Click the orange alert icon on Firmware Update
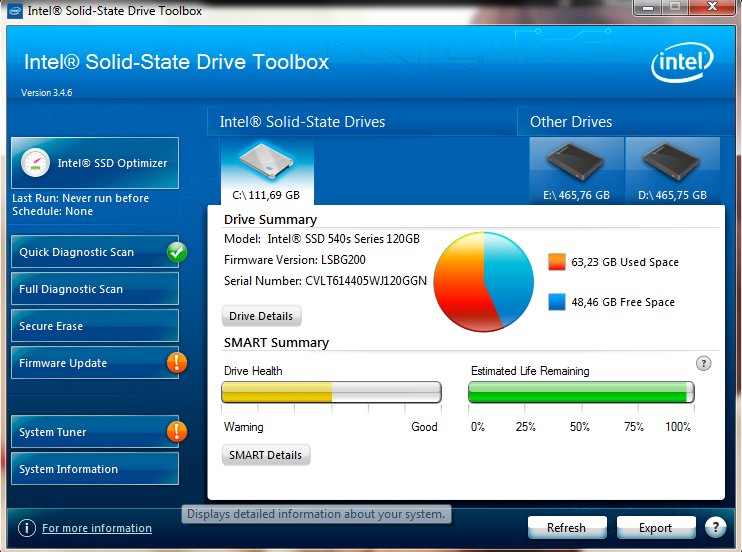Screen dimensions: 742x552 point(177,363)
